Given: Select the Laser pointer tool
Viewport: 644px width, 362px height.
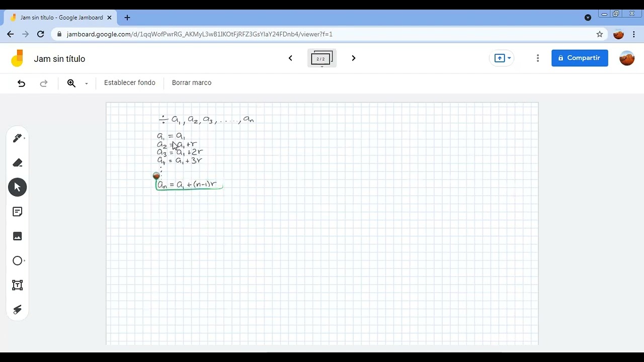Looking at the screenshot, I should (x=18, y=310).
